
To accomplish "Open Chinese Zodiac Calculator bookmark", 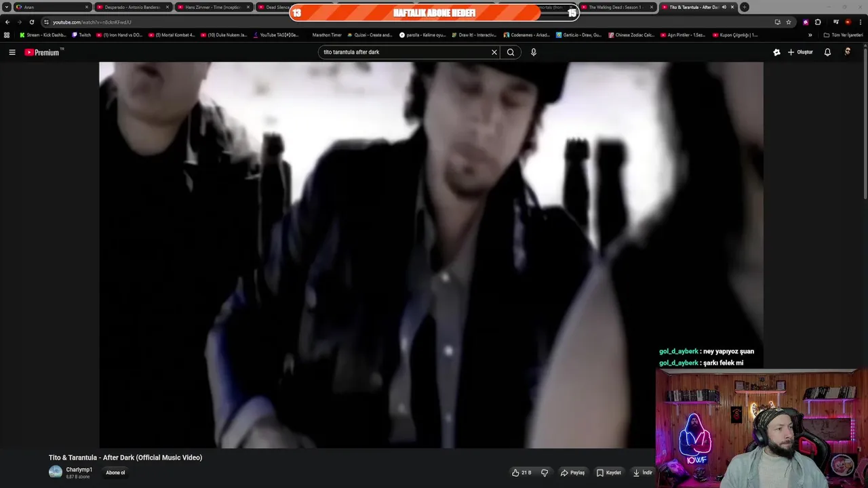I will point(631,35).
